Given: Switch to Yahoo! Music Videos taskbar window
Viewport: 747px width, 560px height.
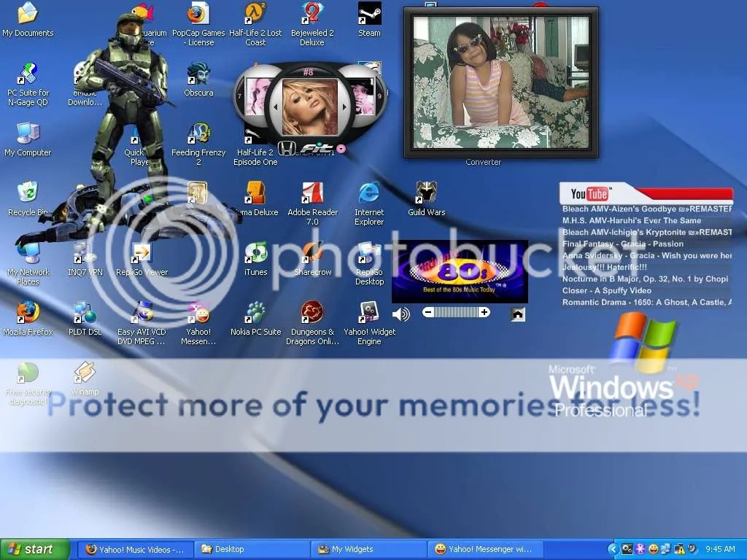Looking at the screenshot, I should (135, 549).
